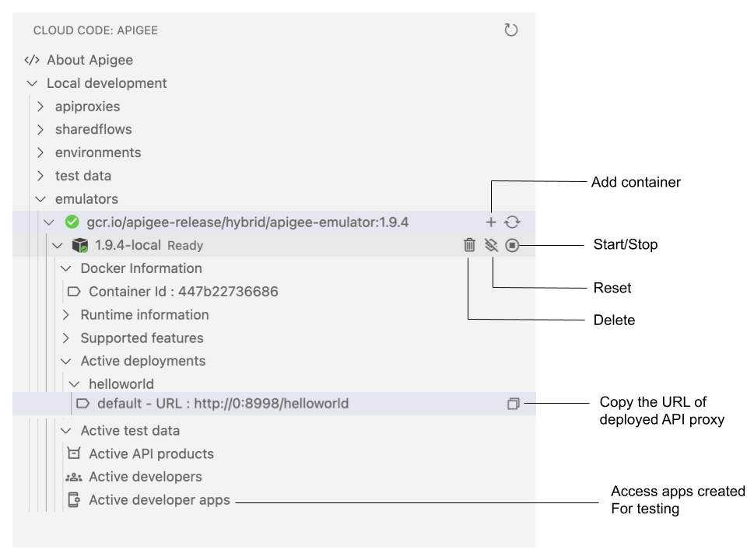This screenshot has height=560, width=747.
Task: Collapse the Active deployments section
Action: click(66, 360)
